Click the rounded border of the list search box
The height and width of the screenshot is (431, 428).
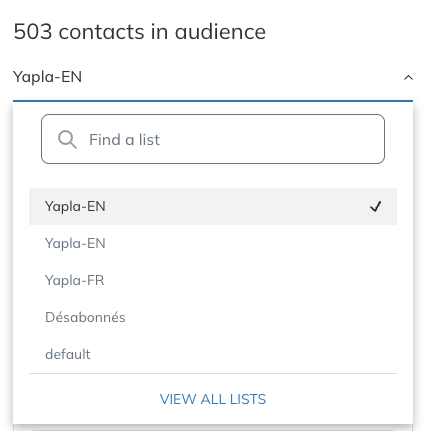pyautogui.click(x=213, y=115)
